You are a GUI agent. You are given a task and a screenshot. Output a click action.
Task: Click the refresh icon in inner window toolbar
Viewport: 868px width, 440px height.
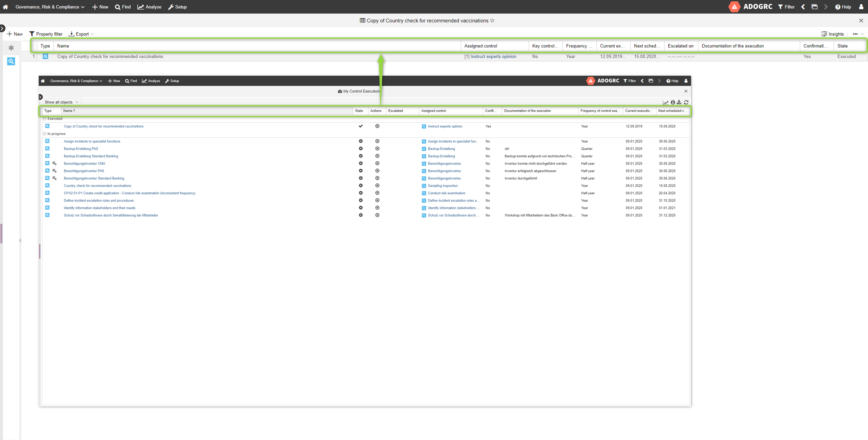[x=686, y=102]
